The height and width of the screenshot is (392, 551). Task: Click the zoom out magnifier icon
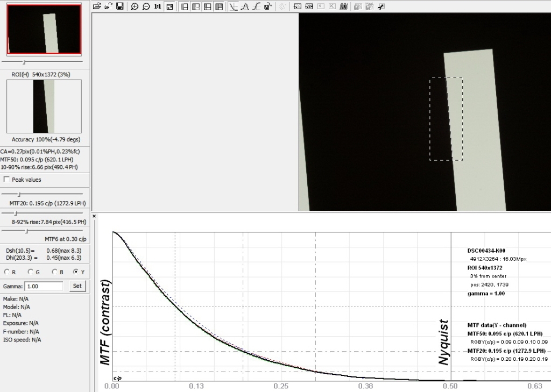click(146, 6)
